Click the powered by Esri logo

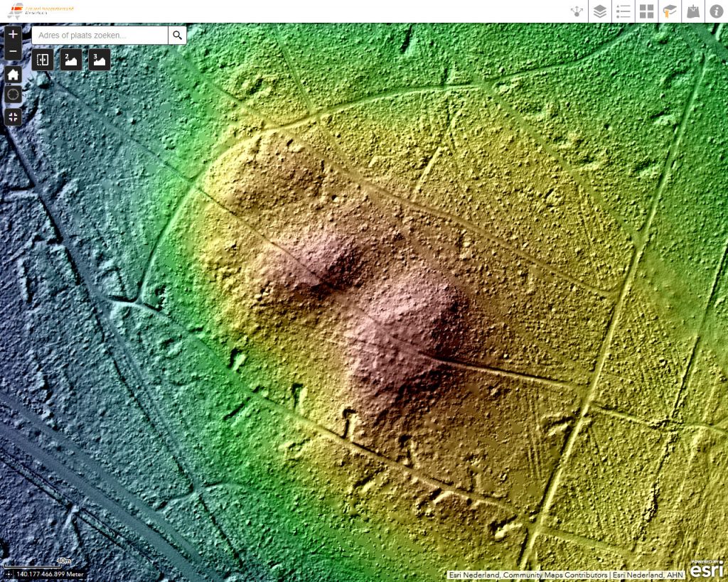tap(707, 568)
